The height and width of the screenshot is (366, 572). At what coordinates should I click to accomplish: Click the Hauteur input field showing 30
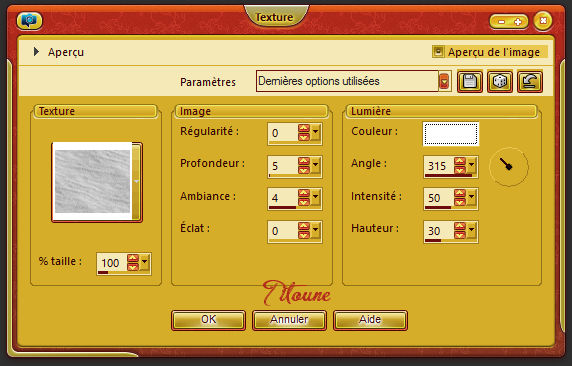click(x=439, y=231)
